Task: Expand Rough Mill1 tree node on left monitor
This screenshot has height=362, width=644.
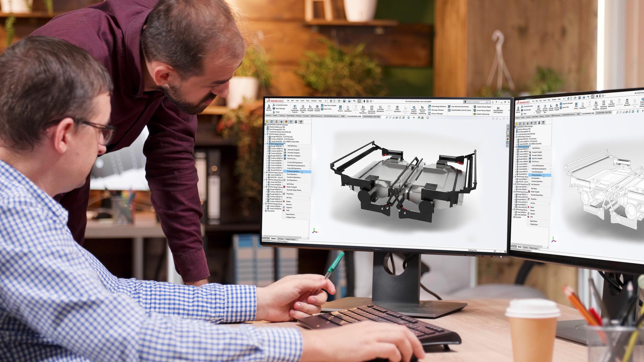Action: click(268, 137)
